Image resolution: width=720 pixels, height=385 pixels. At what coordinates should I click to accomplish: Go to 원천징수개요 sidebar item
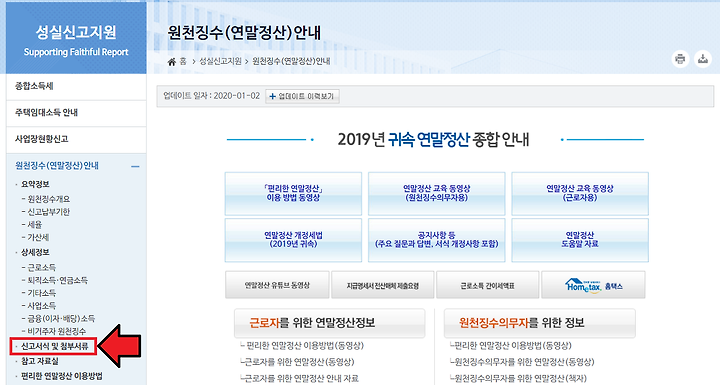click(49, 199)
